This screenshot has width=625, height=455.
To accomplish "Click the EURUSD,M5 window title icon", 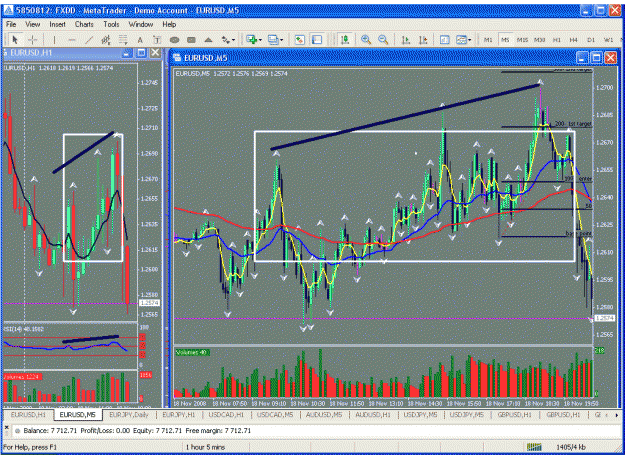I will [177, 58].
